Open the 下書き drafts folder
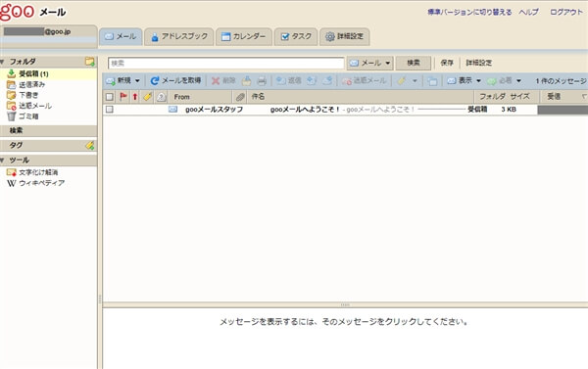This screenshot has height=369, width=588. click(28, 95)
